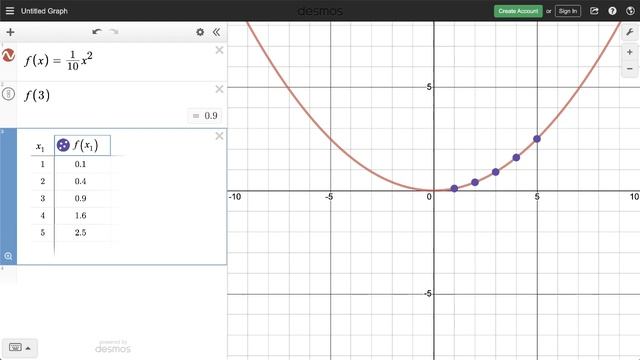Zoom out on the graph

pyautogui.click(x=630, y=68)
